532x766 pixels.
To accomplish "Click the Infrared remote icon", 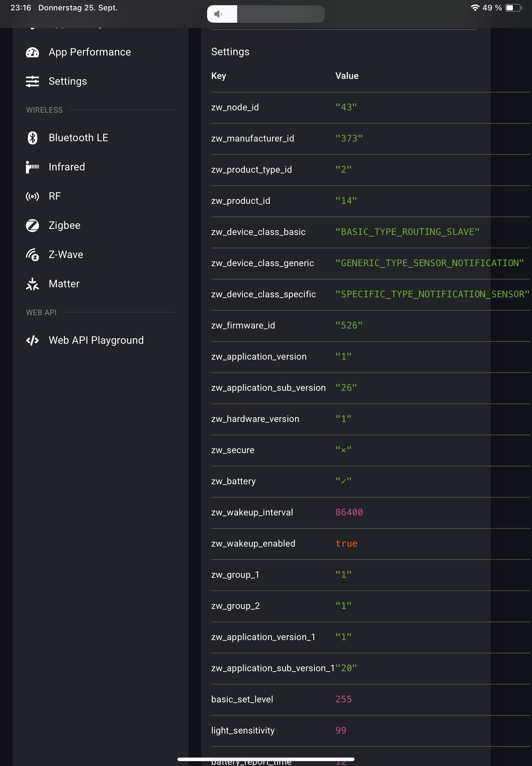I will (32, 167).
